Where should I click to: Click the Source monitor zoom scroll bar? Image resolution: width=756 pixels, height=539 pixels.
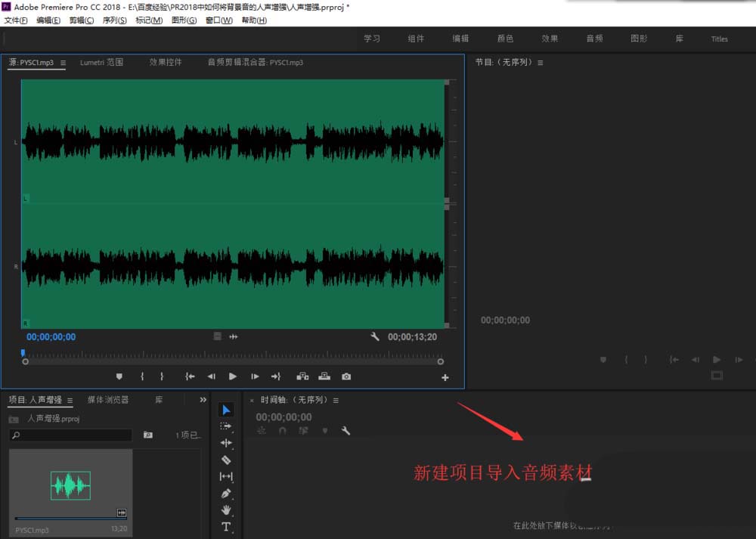(233, 361)
